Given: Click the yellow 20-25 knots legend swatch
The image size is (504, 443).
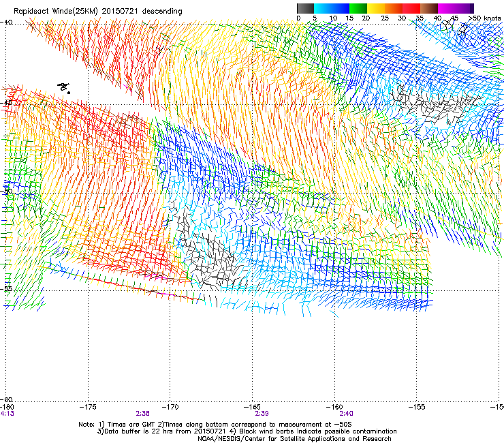Looking at the screenshot, I should 376,8.
